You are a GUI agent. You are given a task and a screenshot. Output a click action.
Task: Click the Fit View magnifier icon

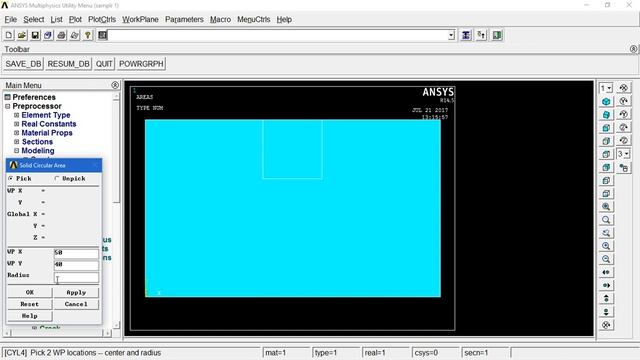pos(606,207)
